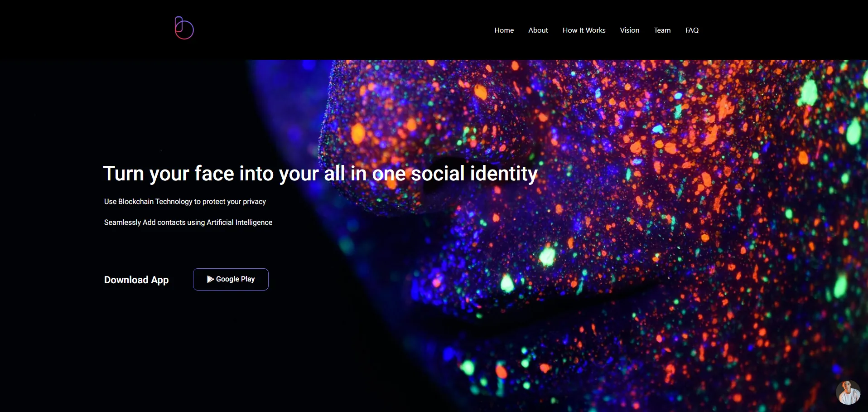Click the Download App label

click(136, 280)
